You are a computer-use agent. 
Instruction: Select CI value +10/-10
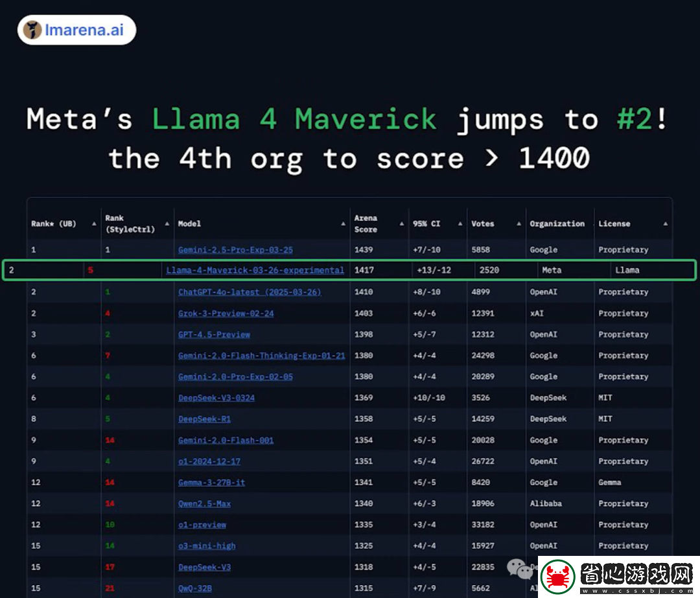point(429,398)
